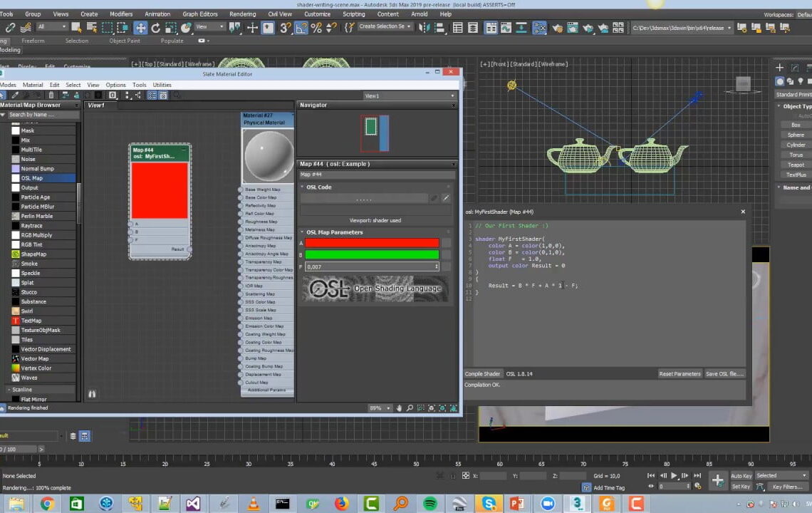This screenshot has height=513, width=812.
Task: Open the Align tool
Action: (439, 28)
